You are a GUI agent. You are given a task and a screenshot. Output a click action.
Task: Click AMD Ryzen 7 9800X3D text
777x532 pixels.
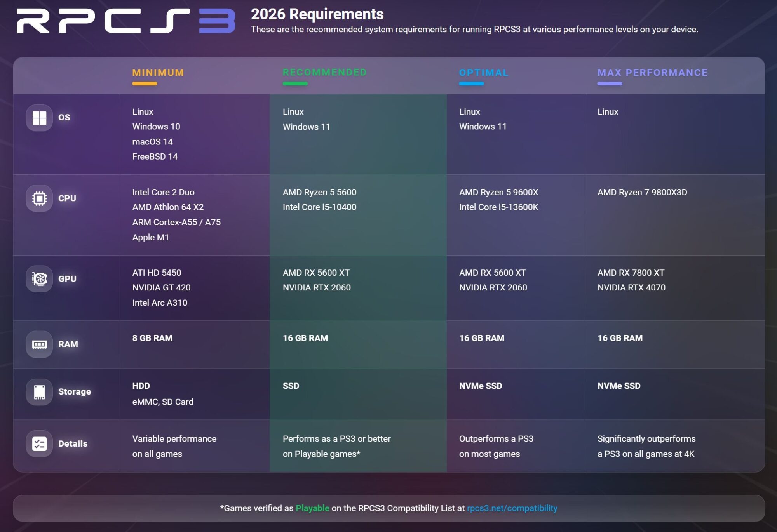(x=642, y=192)
